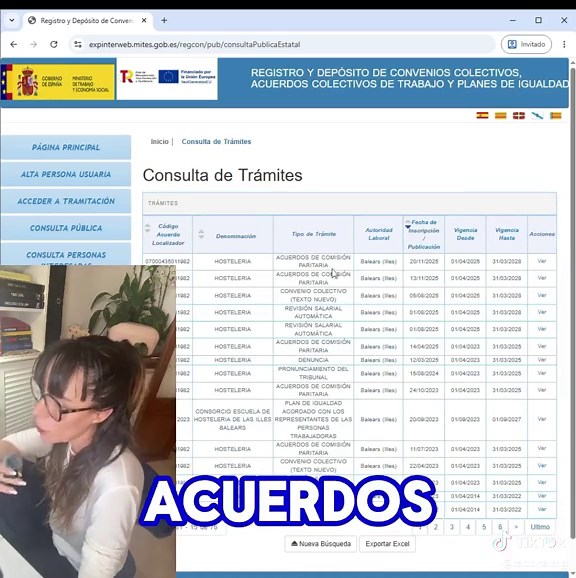
Task: Go back with the browser back arrow
Action: pyautogui.click(x=14, y=45)
